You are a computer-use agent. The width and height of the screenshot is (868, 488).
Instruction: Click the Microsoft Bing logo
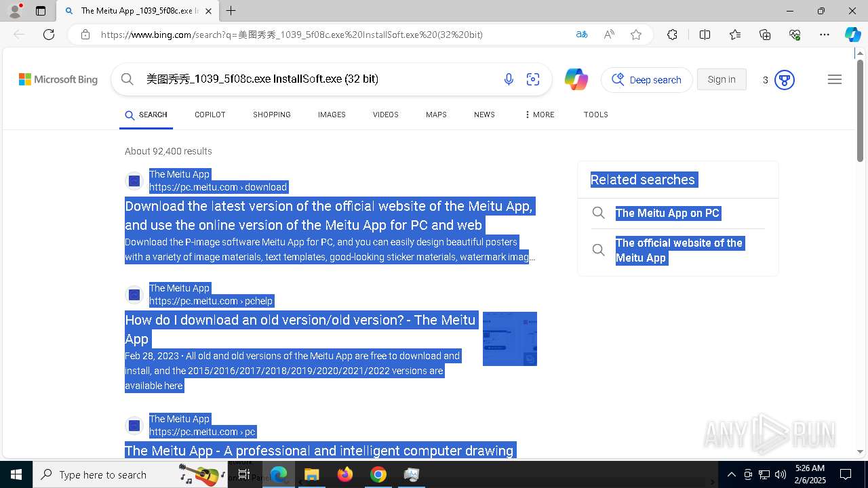[x=58, y=79]
